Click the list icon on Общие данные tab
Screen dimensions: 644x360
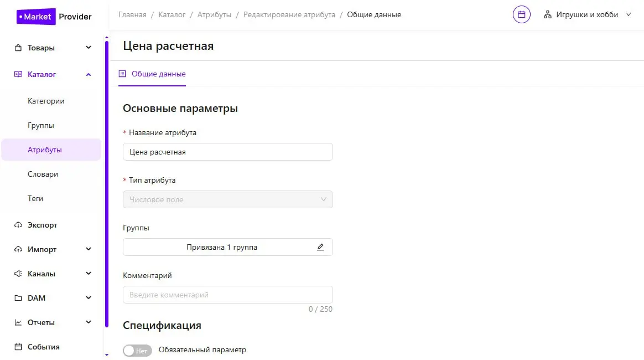point(122,74)
